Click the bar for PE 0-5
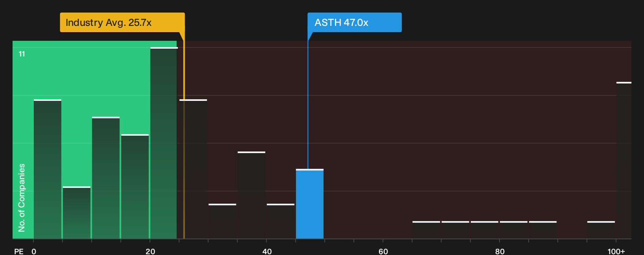Screen dimensions: 644x255 pos(48,169)
